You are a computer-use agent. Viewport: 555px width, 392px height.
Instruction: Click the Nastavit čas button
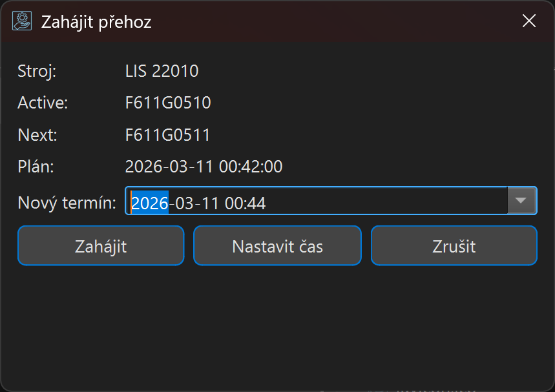(277, 246)
